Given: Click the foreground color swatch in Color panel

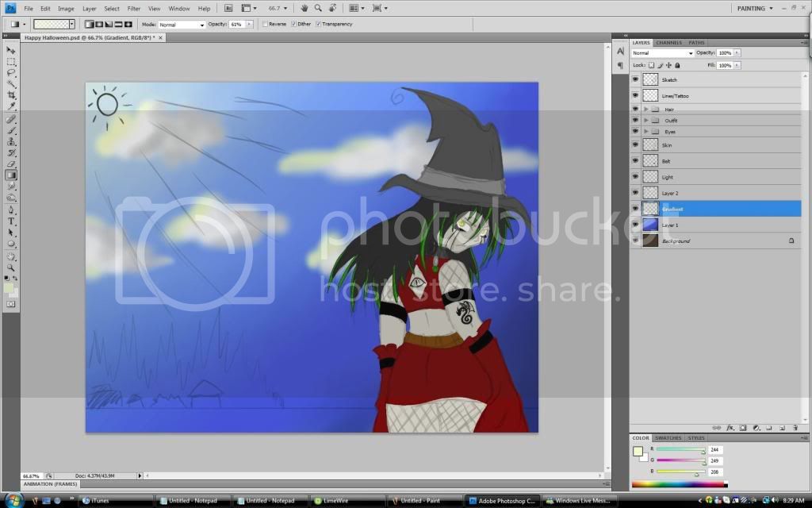Looking at the screenshot, I should click(638, 452).
